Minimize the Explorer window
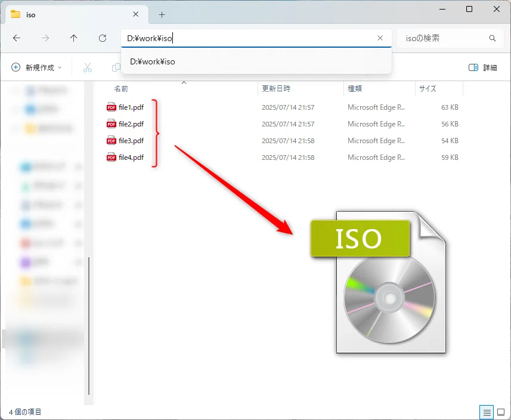Image resolution: width=511 pixels, height=420 pixels. pyautogui.click(x=442, y=9)
